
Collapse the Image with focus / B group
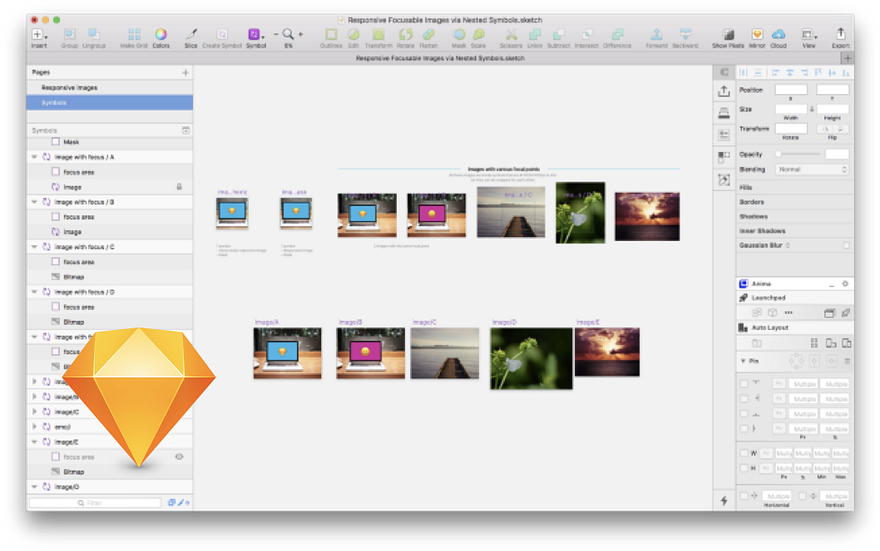(35, 202)
